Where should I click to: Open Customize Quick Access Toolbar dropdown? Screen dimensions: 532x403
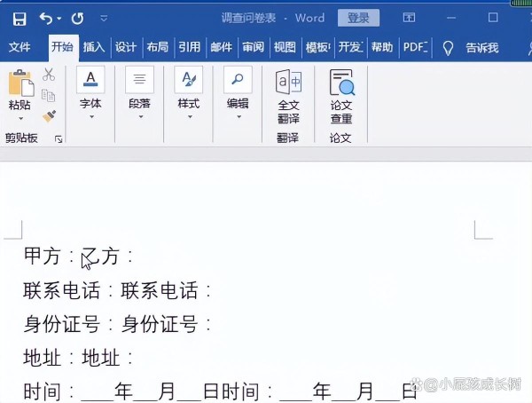pos(104,19)
